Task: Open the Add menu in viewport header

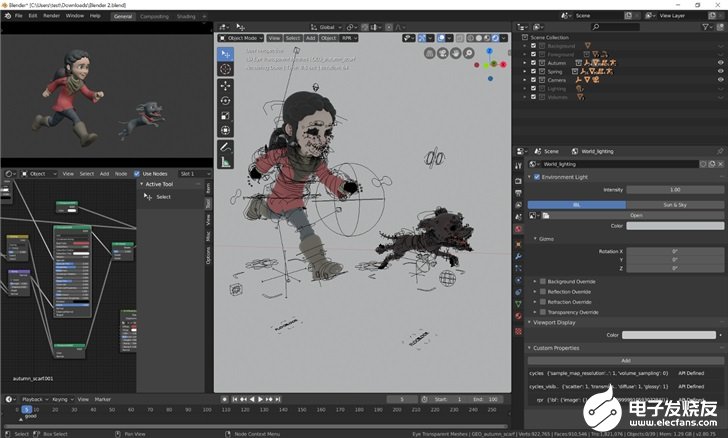Action: click(311, 38)
